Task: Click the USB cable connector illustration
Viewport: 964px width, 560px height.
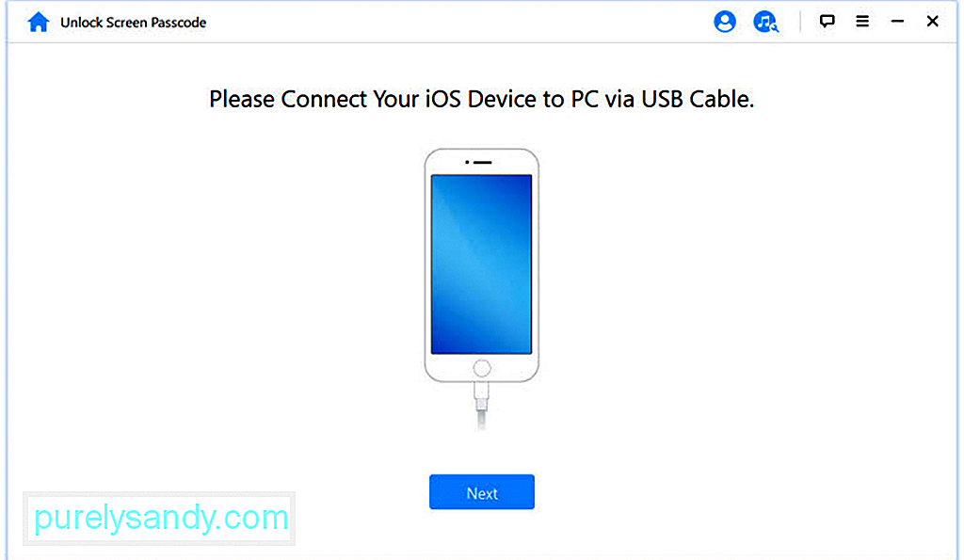Action: (481, 396)
